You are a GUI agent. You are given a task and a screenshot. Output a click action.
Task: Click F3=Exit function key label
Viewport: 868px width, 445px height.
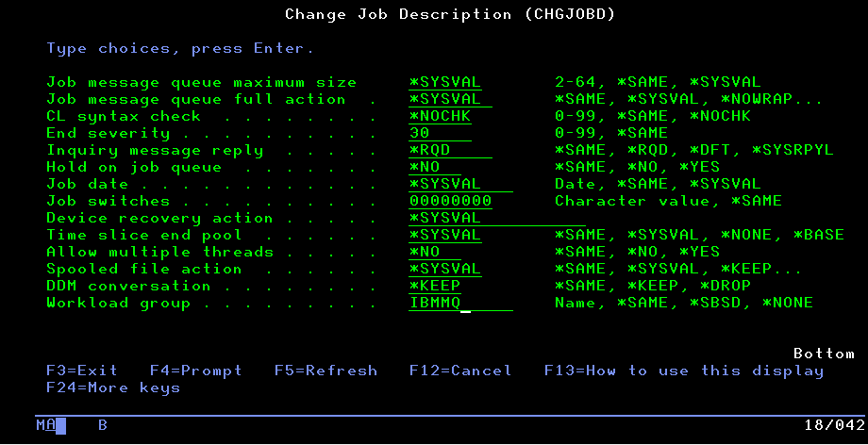[82, 371]
